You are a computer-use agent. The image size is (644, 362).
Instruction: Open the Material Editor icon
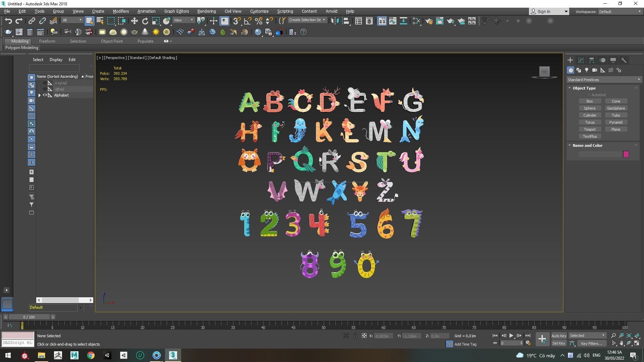[x=416, y=21]
